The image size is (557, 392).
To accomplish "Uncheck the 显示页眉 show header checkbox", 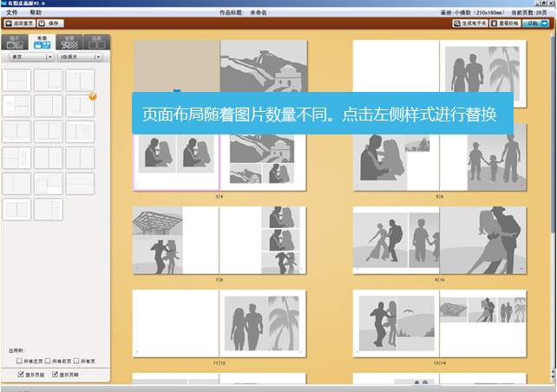I will coord(21,375).
